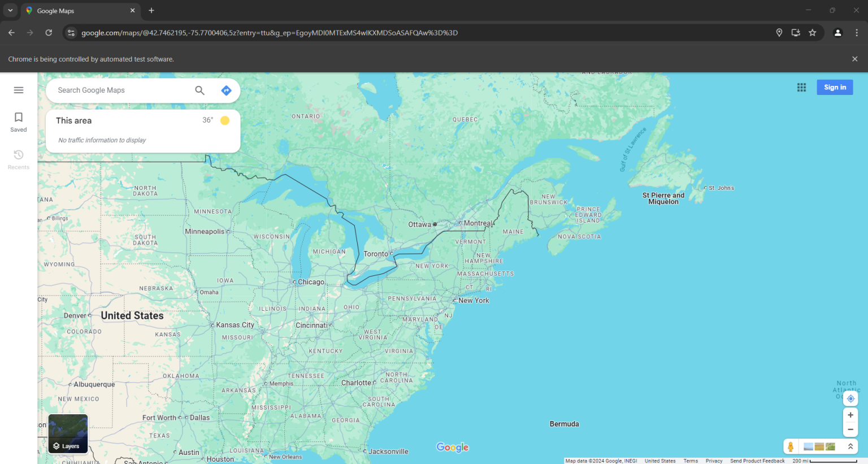The height and width of the screenshot is (464, 868).
Task: Toggle the Layers map view
Action: click(x=68, y=433)
